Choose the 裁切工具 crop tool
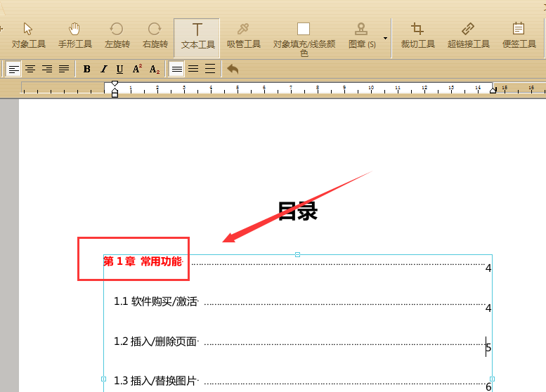546x392 pixels. [417, 37]
